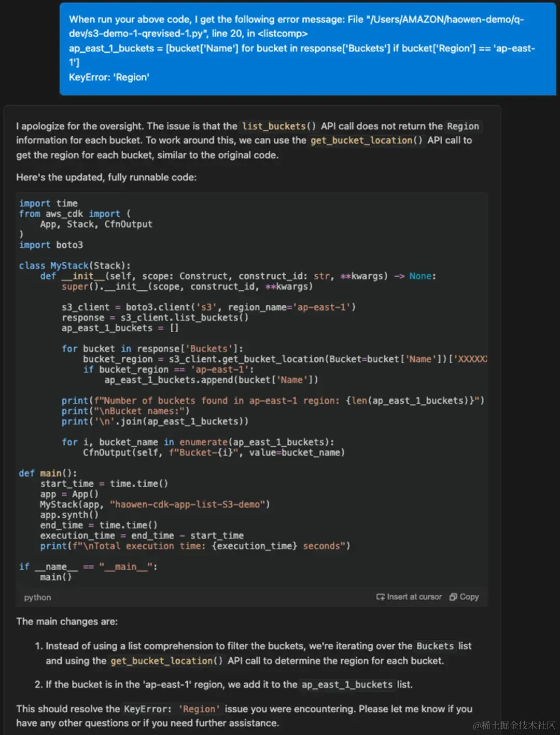This screenshot has height=735, width=560.
Task: Click the code line 'ap_east_1_buckets = []'
Action: pyautogui.click(x=120, y=328)
